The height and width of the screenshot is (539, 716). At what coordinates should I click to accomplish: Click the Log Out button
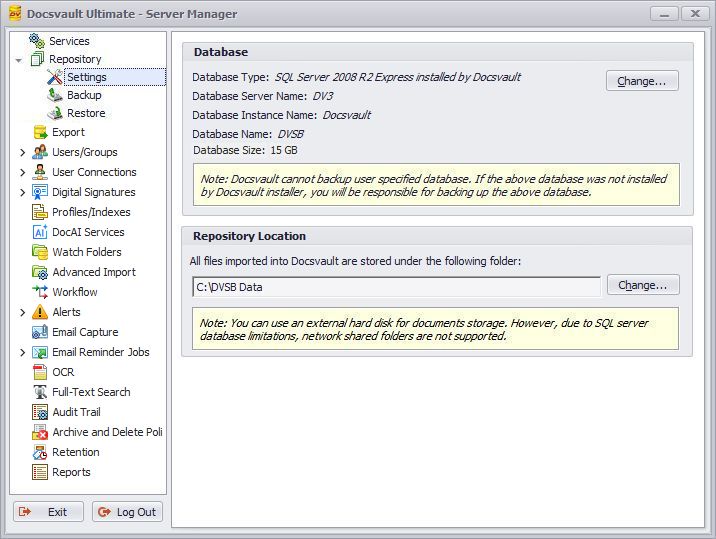(x=127, y=512)
